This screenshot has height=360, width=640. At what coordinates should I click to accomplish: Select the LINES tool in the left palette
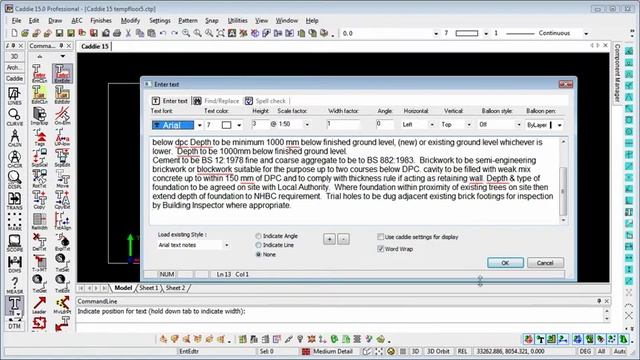click(x=14, y=96)
